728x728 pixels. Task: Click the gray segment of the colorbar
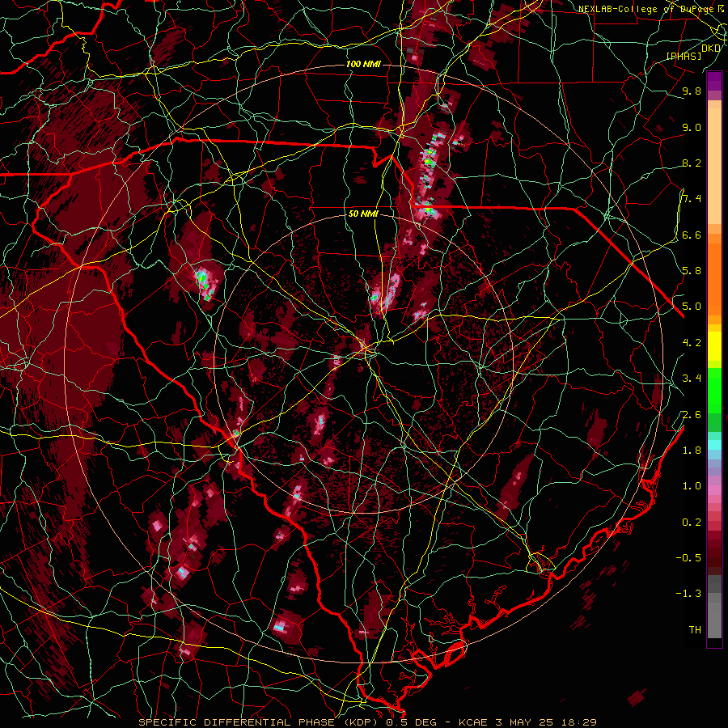tap(714, 607)
